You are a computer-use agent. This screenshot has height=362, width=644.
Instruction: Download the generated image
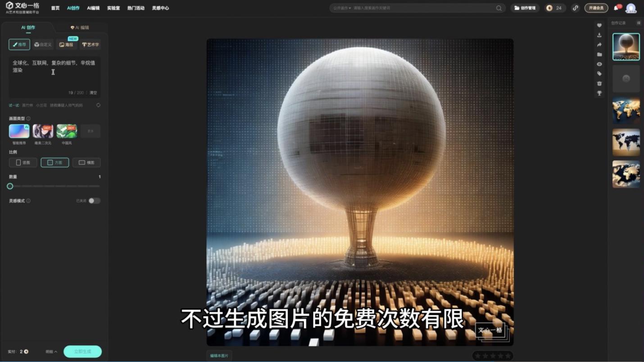click(x=599, y=35)
